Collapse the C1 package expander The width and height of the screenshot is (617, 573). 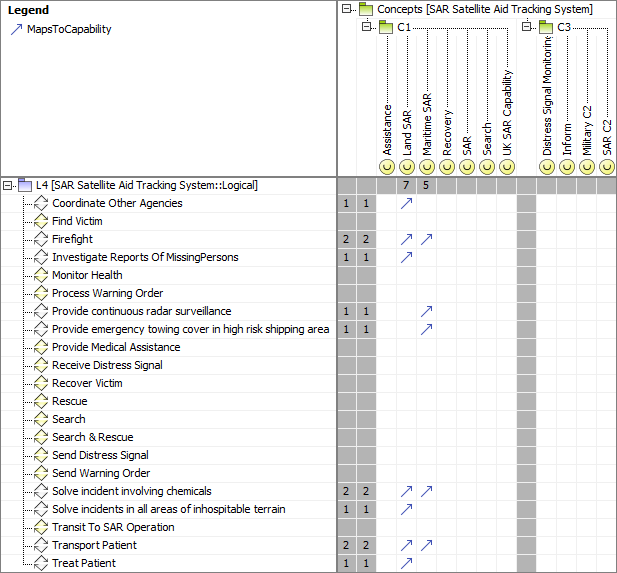(x=366, y=27)
